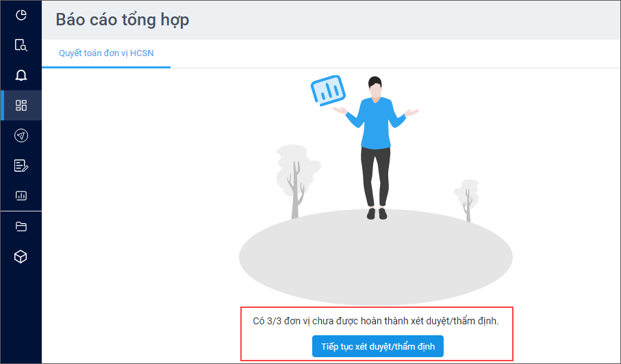Click the 3/3 đơn vị status message

coord(375,321)
